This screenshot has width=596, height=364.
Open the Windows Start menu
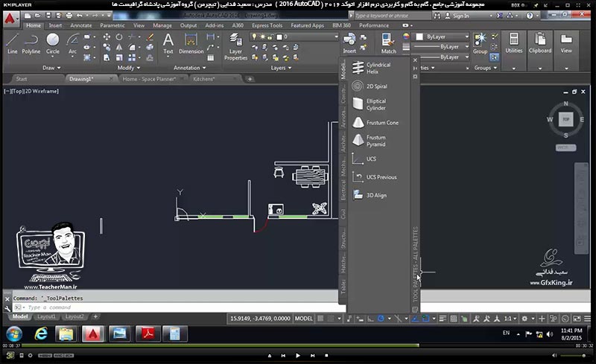[x=13, y=334]
